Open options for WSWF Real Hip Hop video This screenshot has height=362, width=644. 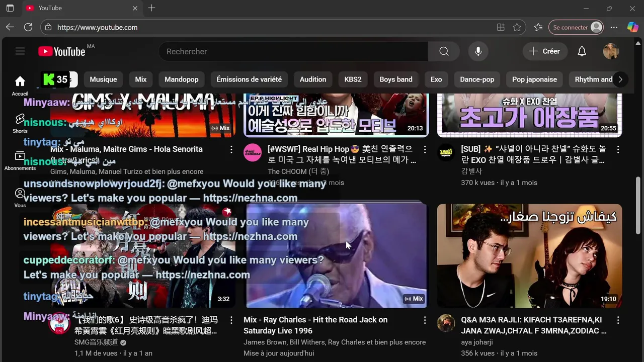tap(425, 149)
